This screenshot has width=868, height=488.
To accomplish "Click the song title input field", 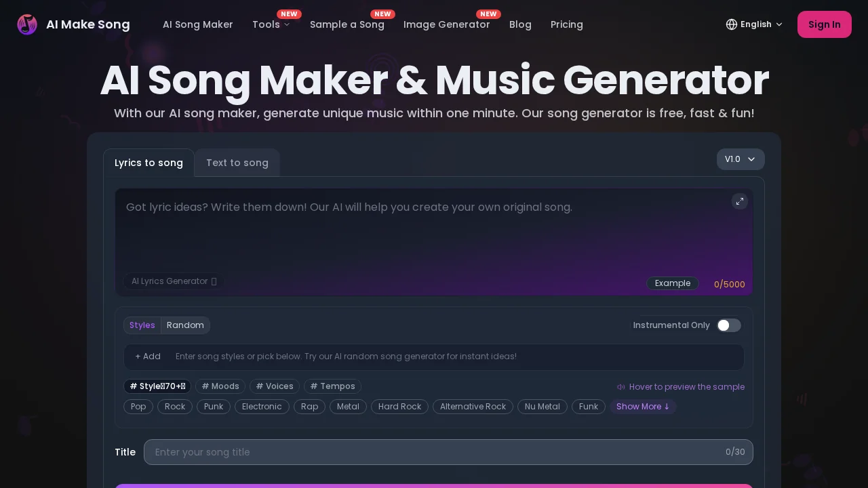I will (x=448, y=452).
